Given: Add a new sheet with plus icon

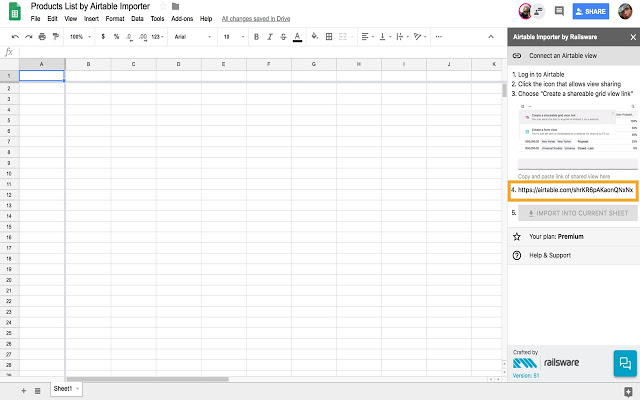Looking at the screenshot, I should click(x=24, y=391).
